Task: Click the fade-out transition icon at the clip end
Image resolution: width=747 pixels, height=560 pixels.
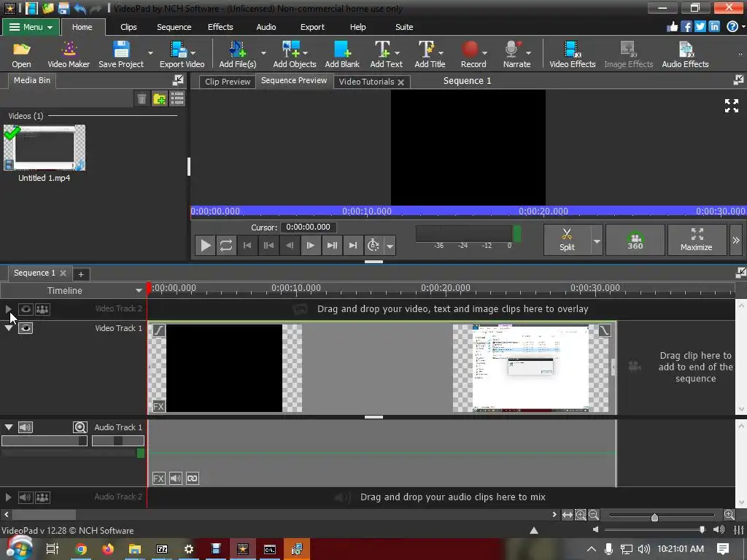Action: 605,330
